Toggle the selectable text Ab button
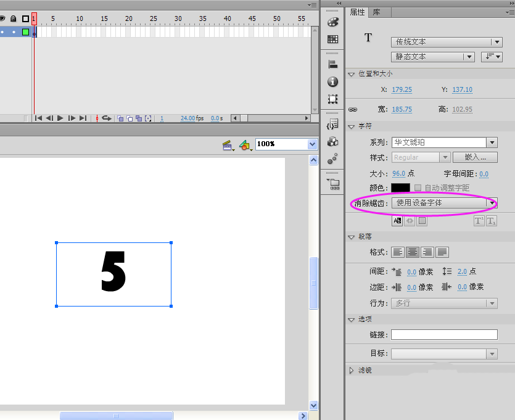Screen dimensions: 515x420 tap(397, 221)
